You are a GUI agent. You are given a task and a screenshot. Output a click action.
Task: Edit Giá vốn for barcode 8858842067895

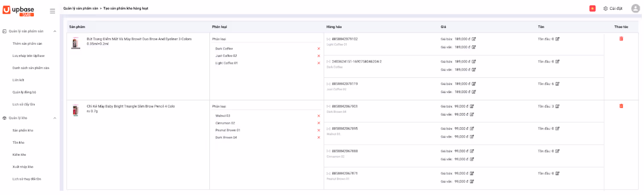point(472,137)
